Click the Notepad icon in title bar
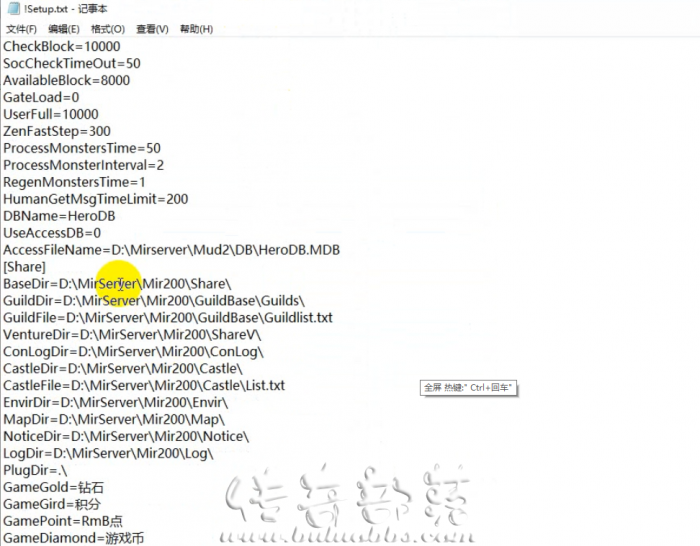This screenshot has height=546, width=700. 13,8
